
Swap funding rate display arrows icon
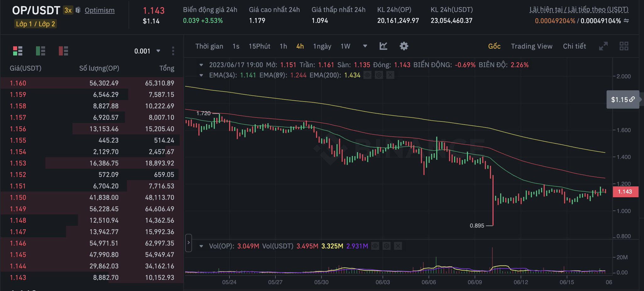(626, 21)
